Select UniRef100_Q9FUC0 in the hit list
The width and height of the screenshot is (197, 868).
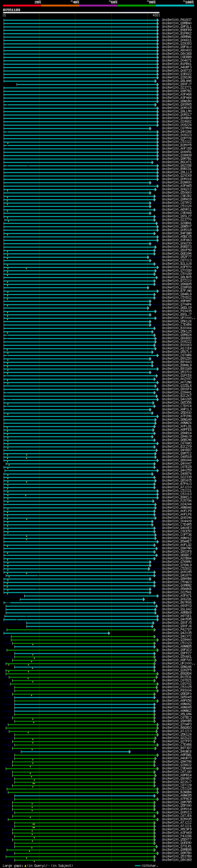[x=177, y=650]
